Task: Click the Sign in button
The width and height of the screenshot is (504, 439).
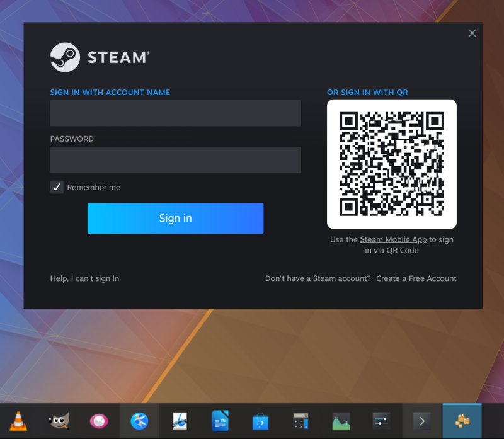Action: pyautogui.click(x=176, y=218)
